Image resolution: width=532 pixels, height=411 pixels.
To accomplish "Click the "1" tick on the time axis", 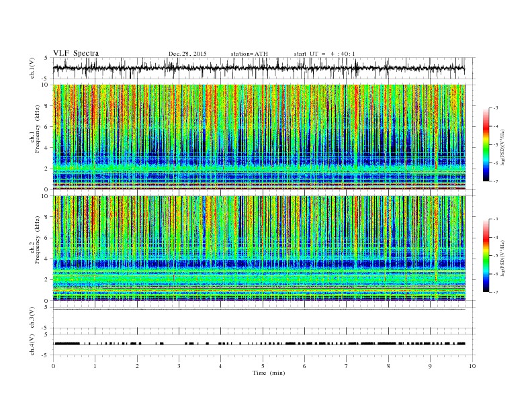I will point(95,366).
